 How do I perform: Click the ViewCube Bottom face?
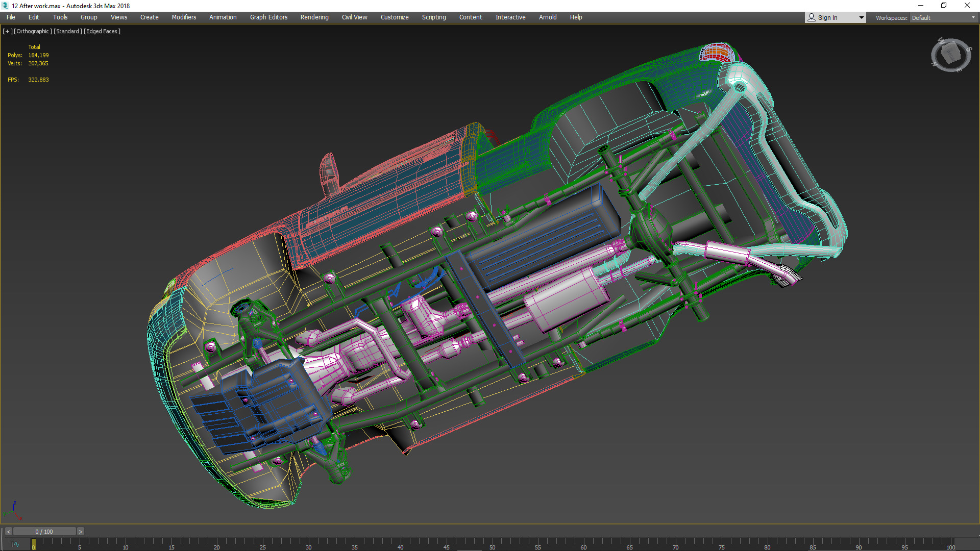(950, 53)
